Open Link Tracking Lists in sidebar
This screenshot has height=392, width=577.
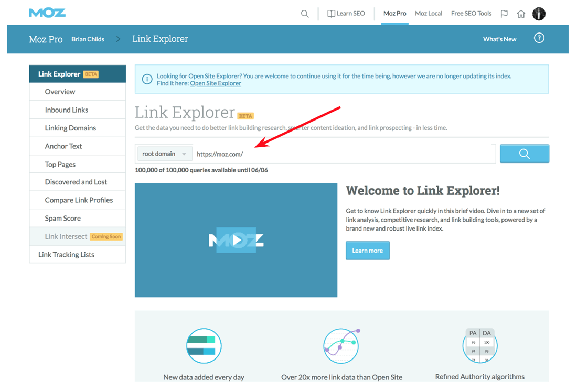(77, 255)
